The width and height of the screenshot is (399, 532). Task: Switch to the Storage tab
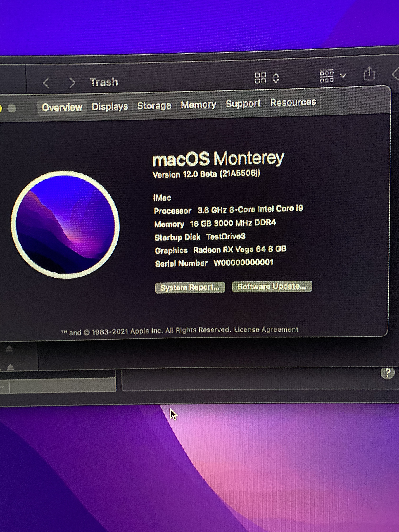(154, 106)
